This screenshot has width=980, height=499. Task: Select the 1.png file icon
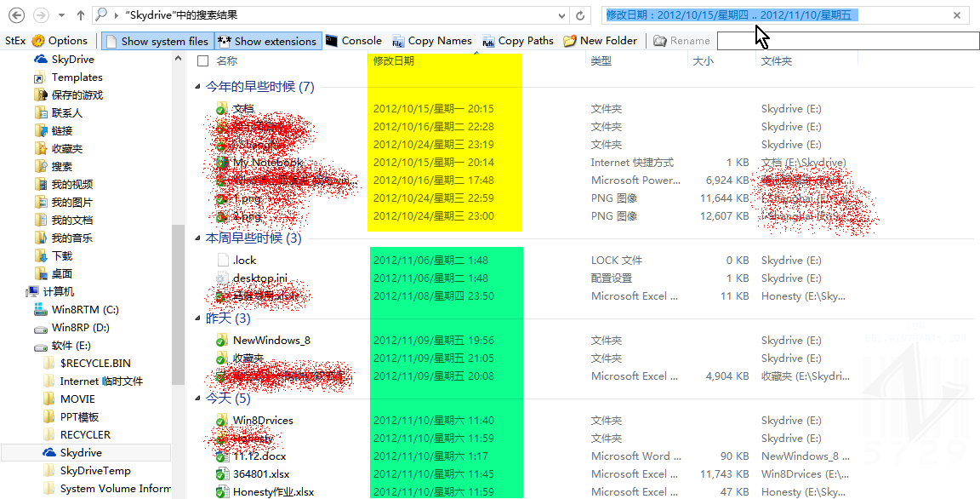point(221,199)
